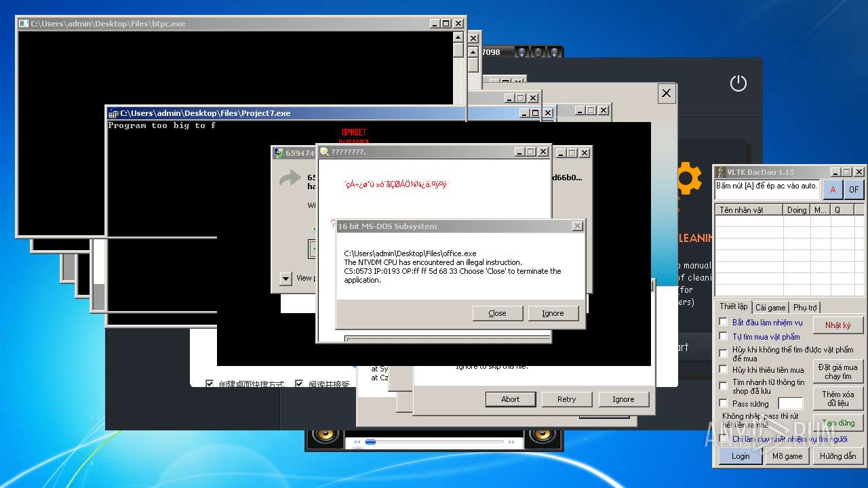Click the Retry button
This screenshot has width=868, height=488.
coord(566,399)
